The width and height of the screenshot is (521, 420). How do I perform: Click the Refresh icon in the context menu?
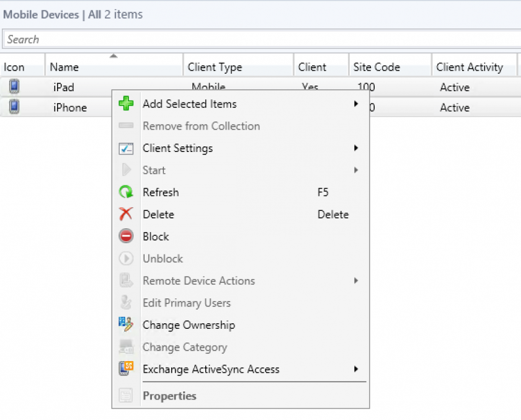click(127, 192)
